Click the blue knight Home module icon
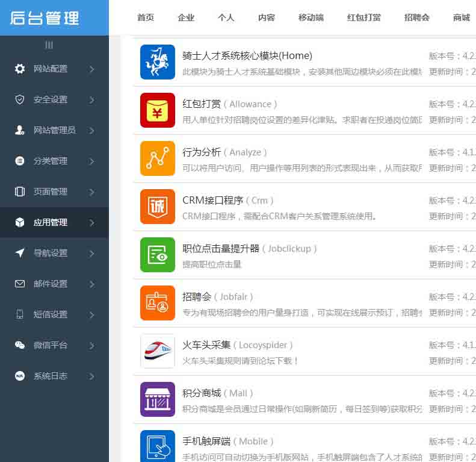The image size is (476, 462). point(158,62)
